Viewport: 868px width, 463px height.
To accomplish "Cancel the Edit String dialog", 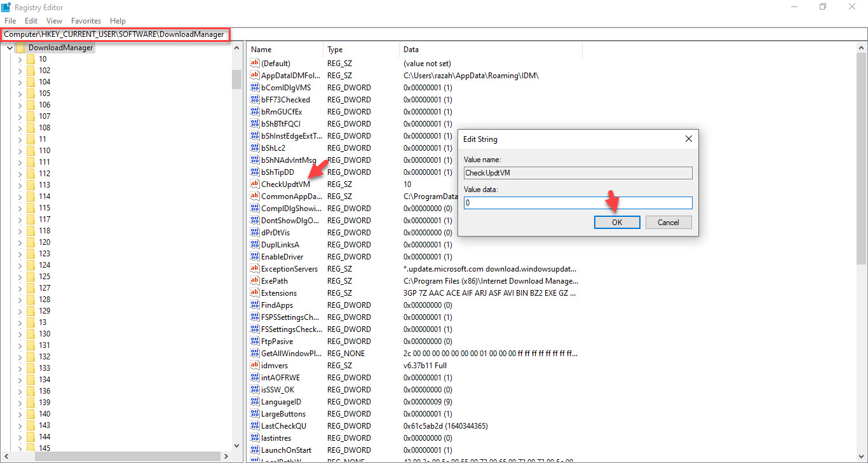I will pos(668,223).
